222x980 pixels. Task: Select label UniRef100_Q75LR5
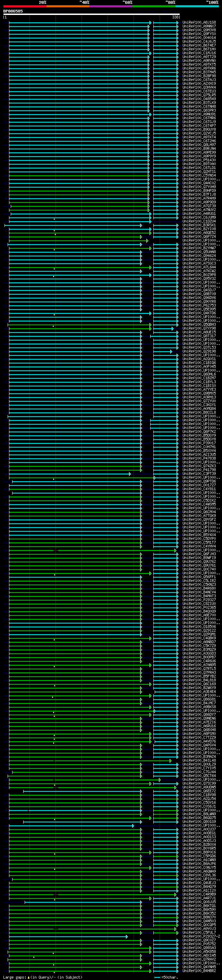[199, 95]
